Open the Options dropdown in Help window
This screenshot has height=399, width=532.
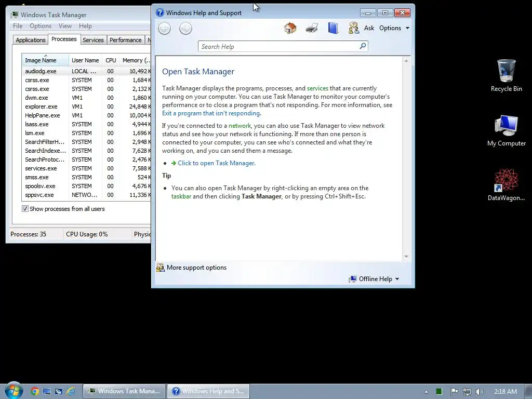[394, 28]
